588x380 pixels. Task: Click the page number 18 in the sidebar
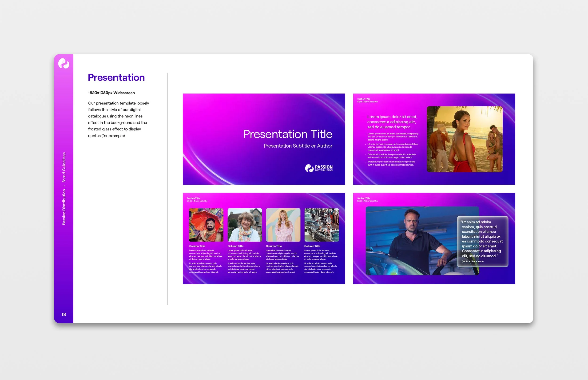tap(64, 314)
